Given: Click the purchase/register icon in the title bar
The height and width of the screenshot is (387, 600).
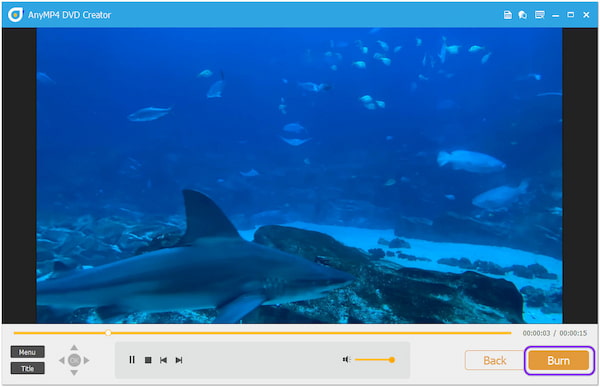Looking at the screenshot, I should tap(523, 15).
